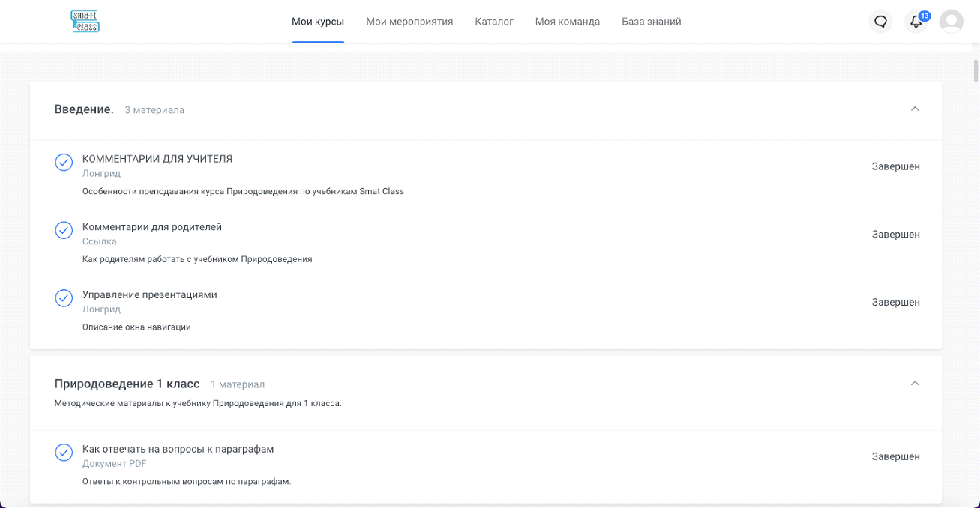Collapse the Природоведение 1 класс chevron
Viewport: 980px width, 508px height.
coord(914,384)
